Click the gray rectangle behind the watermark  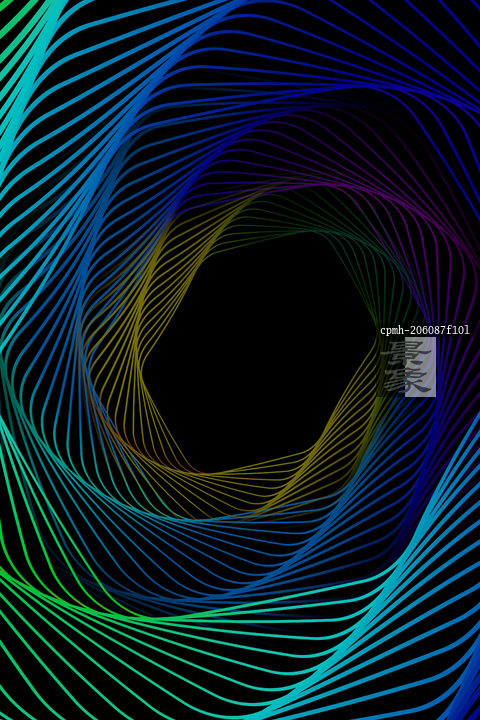tap(420, 367)
